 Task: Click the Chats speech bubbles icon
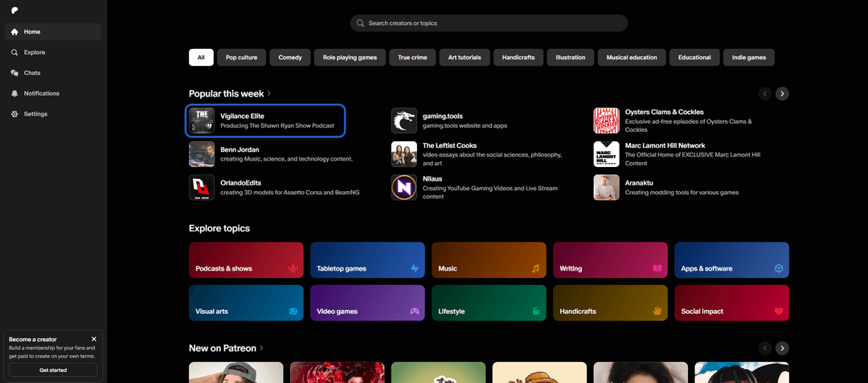pyautogui.click(x=14, y=73)
